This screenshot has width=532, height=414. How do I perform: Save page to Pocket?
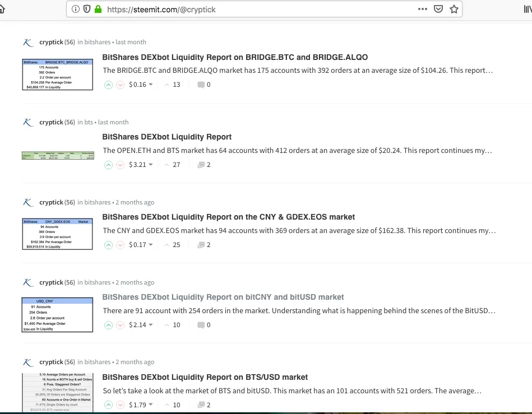(438, 9)
